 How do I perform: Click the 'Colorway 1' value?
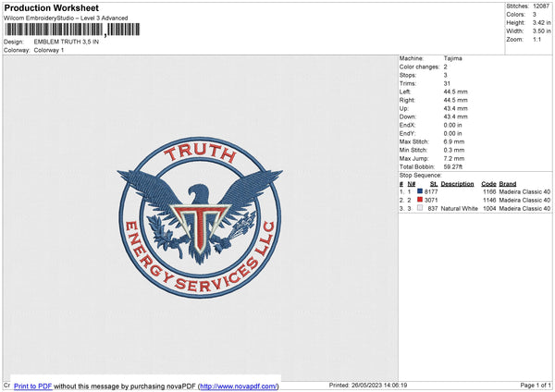(49, 50)
